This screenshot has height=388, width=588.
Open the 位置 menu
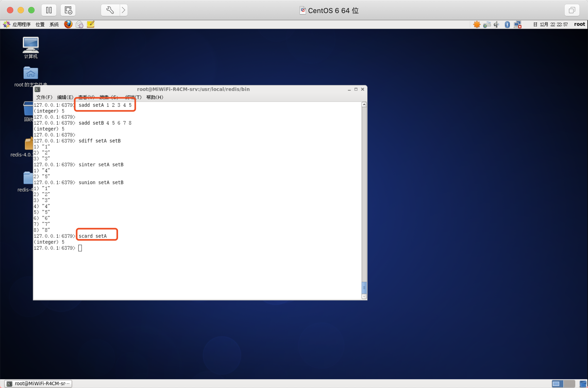point(40,24)
